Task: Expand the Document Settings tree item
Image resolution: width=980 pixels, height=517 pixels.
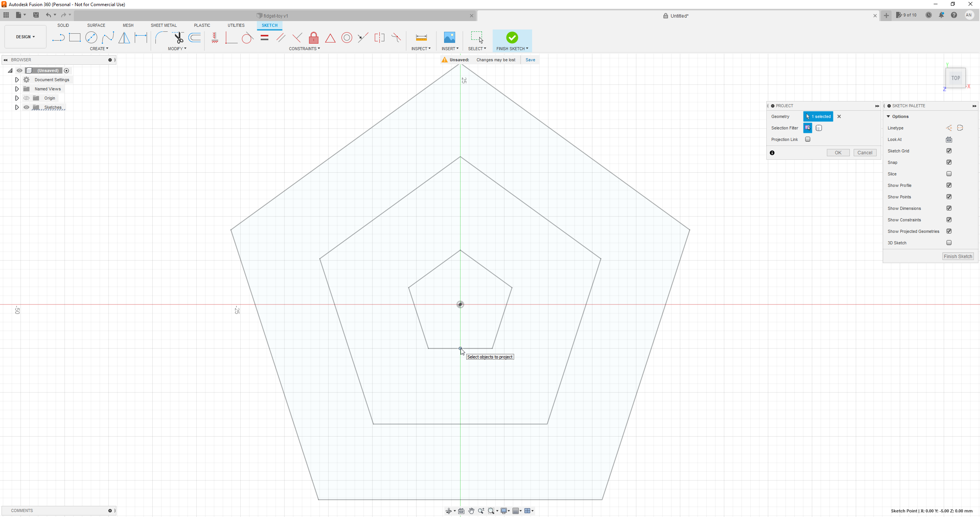Action: tap(17, 79)
